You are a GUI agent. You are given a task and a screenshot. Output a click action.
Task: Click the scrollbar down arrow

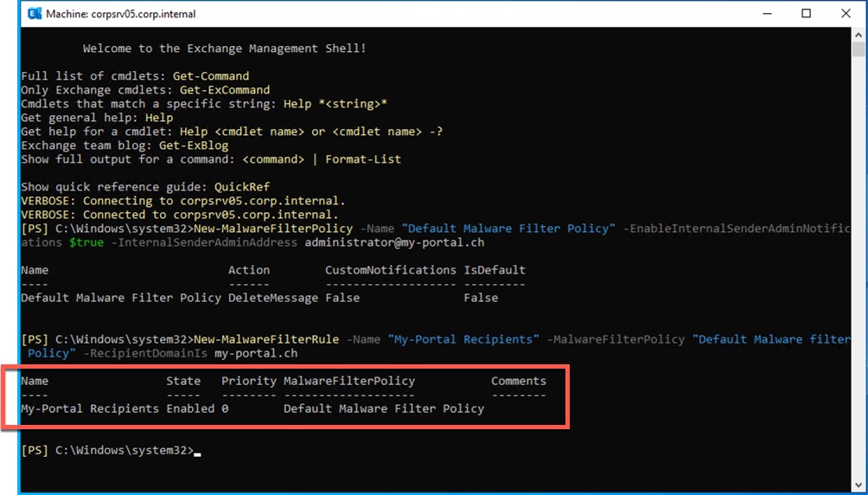click(x=859, y=485)
